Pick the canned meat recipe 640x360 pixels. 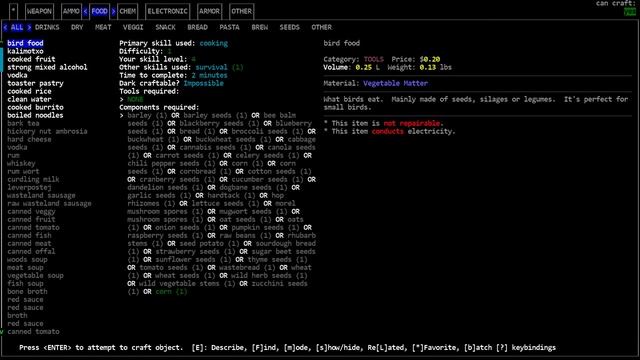pyautogui.click(x=29, y=244)
